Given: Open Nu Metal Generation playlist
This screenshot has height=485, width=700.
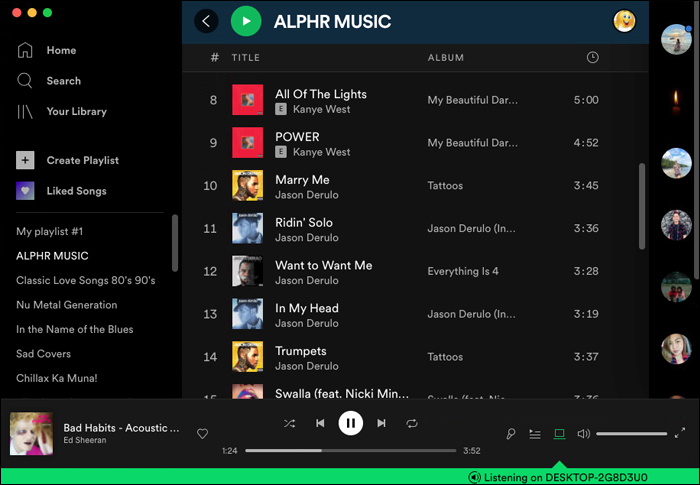Looking at the screenshot, I should 67,305.
